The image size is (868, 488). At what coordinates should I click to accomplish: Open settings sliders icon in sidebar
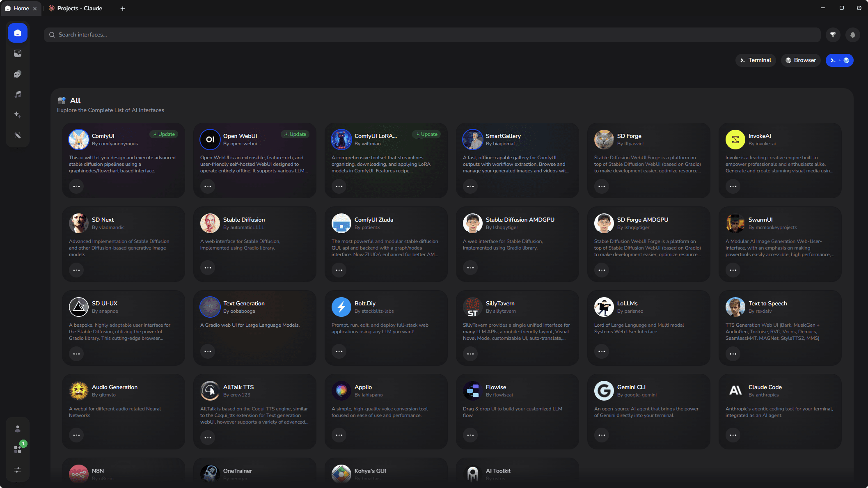tap(18, 470)
